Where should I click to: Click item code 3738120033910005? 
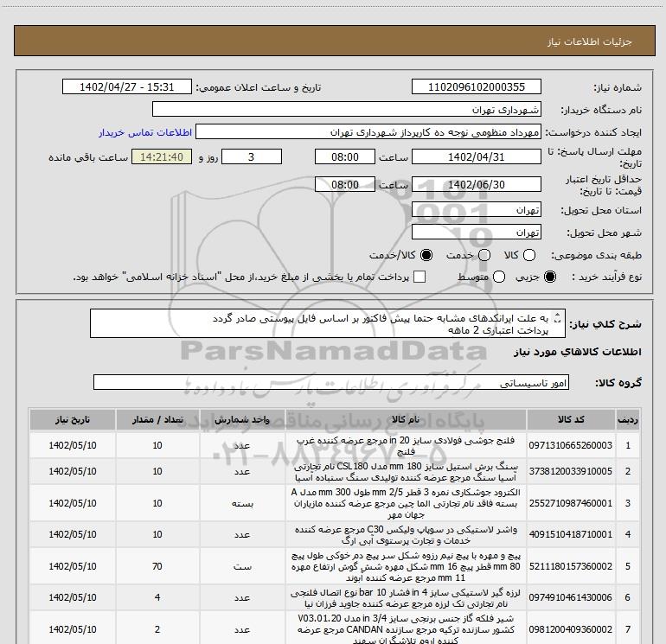(x=571, y=471)
